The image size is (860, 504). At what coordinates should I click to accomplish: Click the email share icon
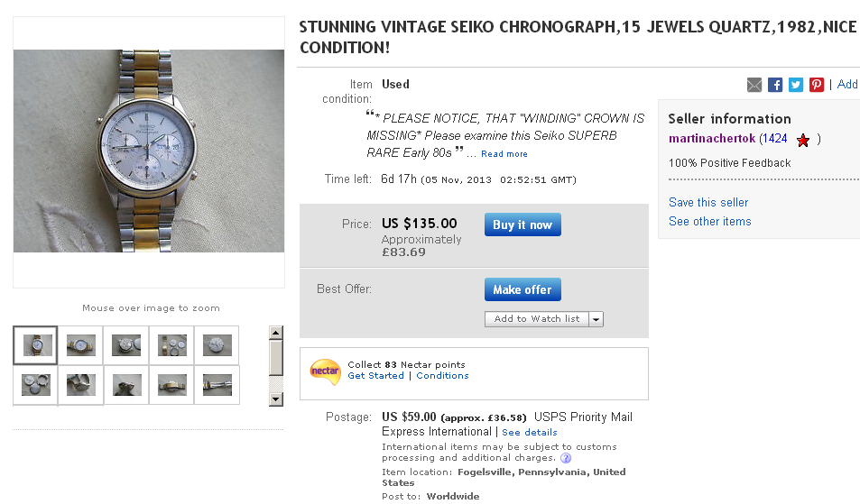tap(754, 85)
